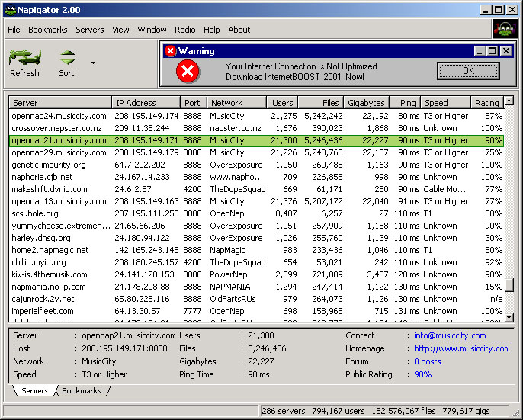Open the Help menu
This screenshot has width=523, height=420.
click(x=211, y=30)
